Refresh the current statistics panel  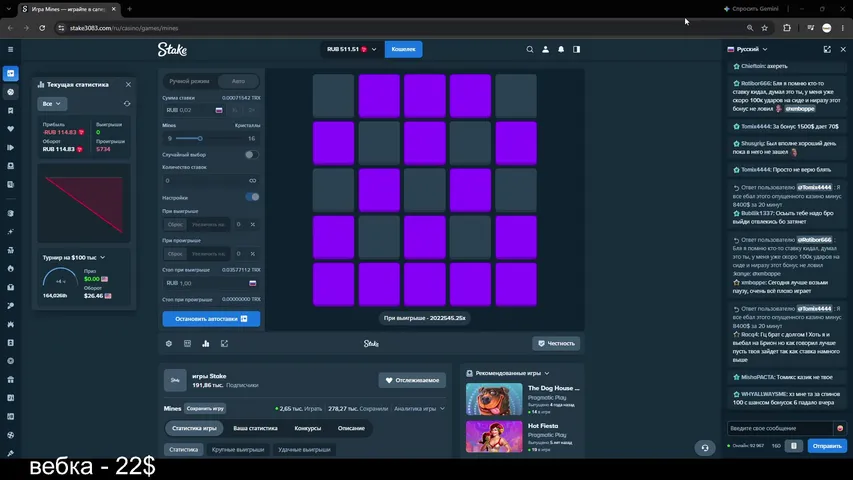127,103
